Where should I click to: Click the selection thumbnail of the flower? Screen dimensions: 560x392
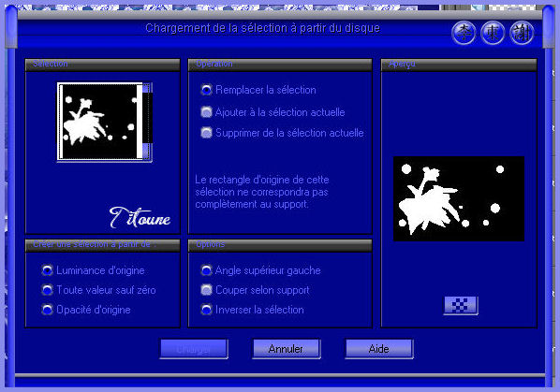click(x=99, y=122)
